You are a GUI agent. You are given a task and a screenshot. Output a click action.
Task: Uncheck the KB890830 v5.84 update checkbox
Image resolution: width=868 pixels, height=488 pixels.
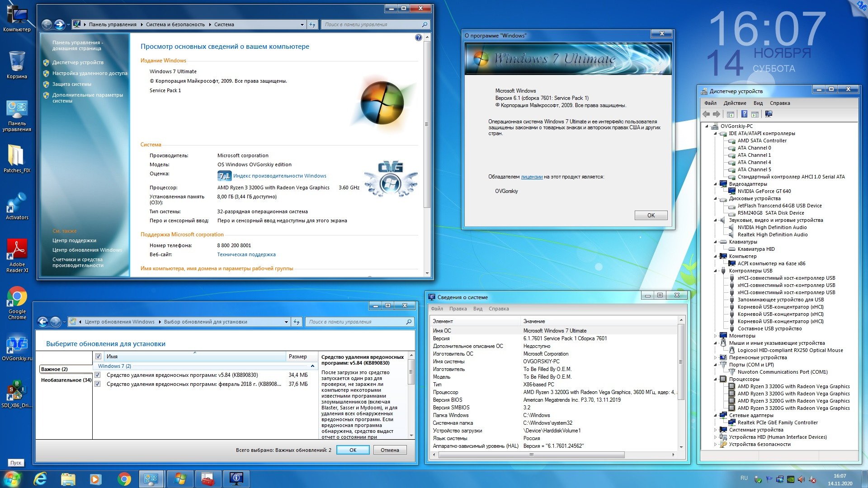coord(98,375)
